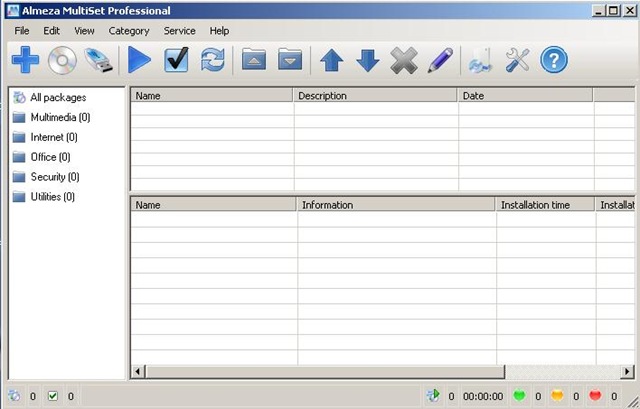Screen dimensions: 640x409
Task: Open the View menu
Action: (x=84, y=31)
